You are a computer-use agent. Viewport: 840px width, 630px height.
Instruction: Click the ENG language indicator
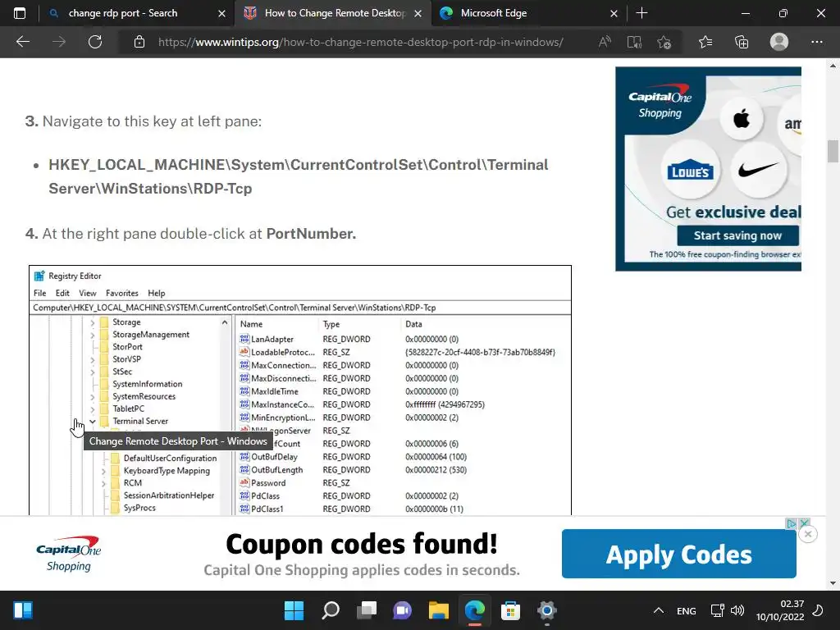tap(687, 610)
